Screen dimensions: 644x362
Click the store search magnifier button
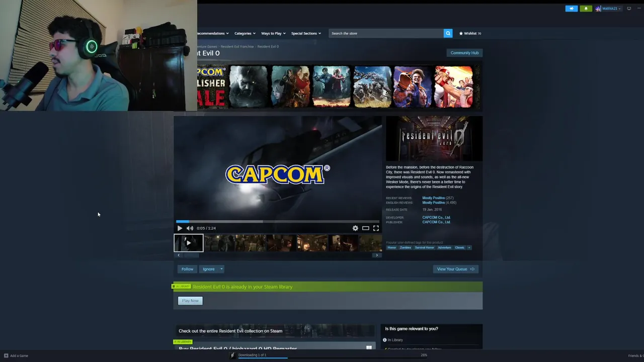(x=448, y=33)
